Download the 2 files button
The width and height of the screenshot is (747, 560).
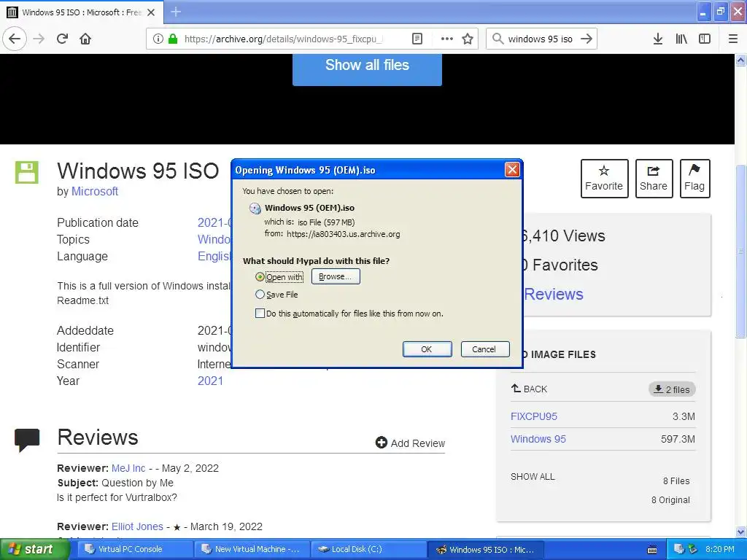672,389
